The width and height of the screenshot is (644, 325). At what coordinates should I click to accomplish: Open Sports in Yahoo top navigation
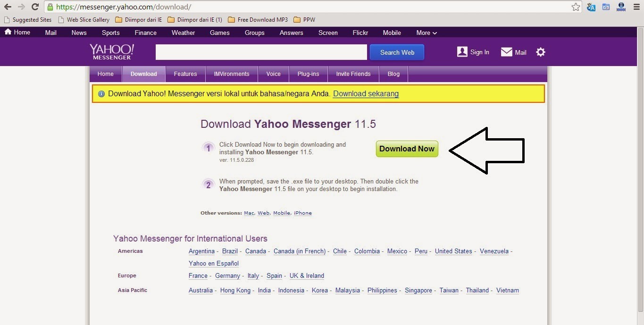point(110,33)
